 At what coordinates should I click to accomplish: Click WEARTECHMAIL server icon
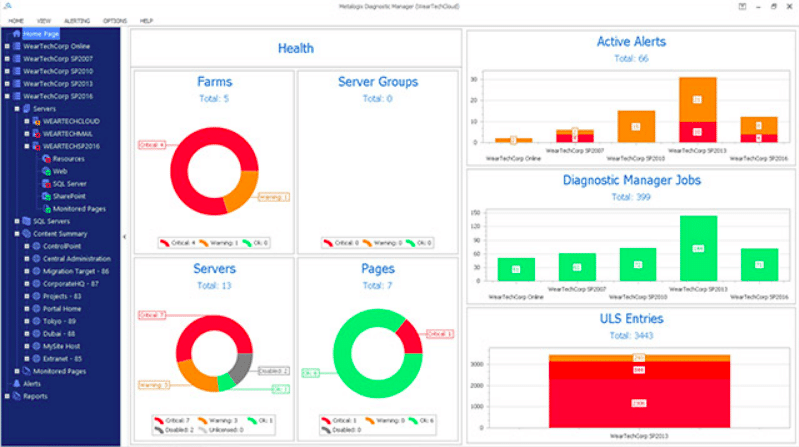37,134
